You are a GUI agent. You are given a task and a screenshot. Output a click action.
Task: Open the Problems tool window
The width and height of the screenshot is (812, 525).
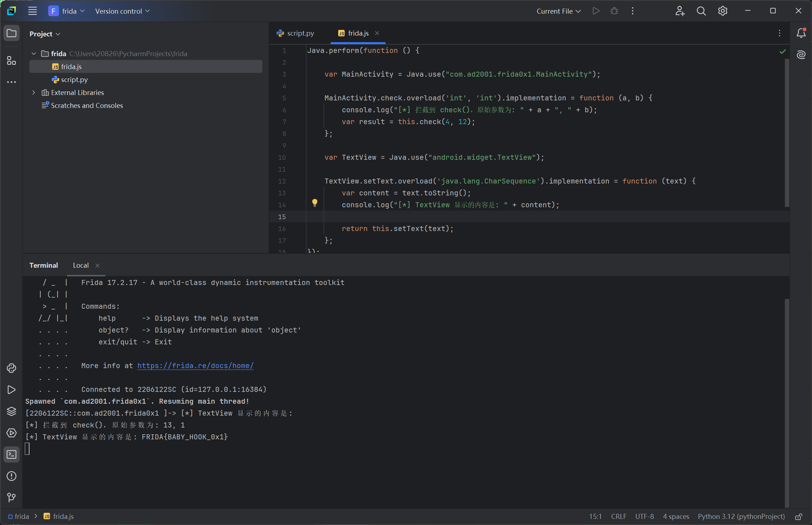pyautogui.click(x=12, y=476)
